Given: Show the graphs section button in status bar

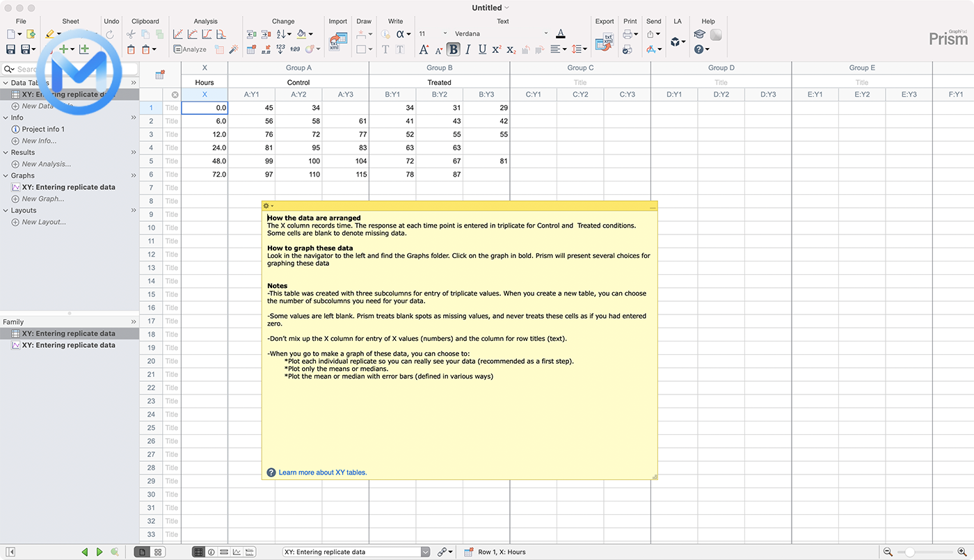Looking at the screenshot, I should (237, 552).
